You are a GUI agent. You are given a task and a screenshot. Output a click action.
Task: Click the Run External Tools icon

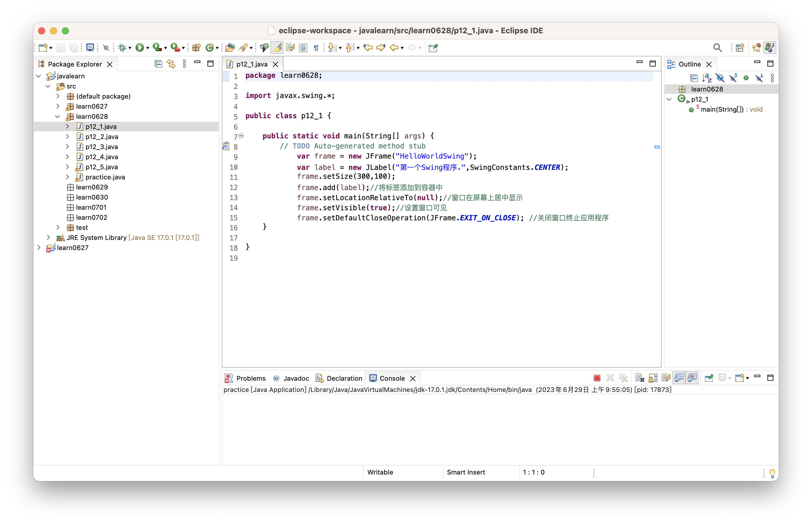(175, 48)
